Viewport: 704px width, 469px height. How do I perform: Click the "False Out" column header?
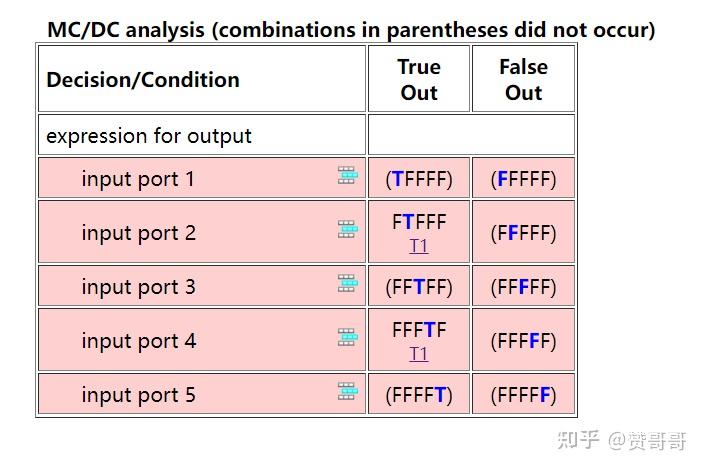coord(523,79)
